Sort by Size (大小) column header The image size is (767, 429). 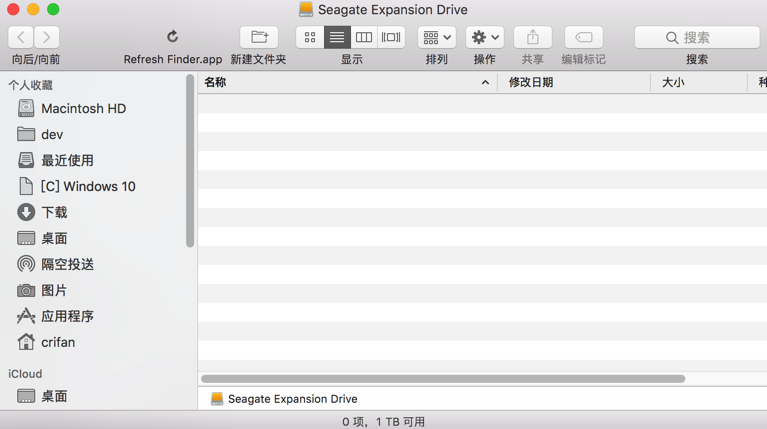tap(673, 82)
